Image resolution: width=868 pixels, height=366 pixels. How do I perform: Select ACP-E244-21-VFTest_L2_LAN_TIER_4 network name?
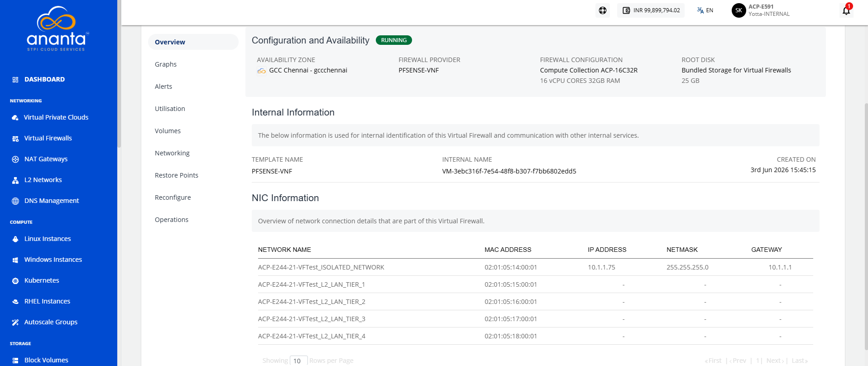click(x=312, y=336)
